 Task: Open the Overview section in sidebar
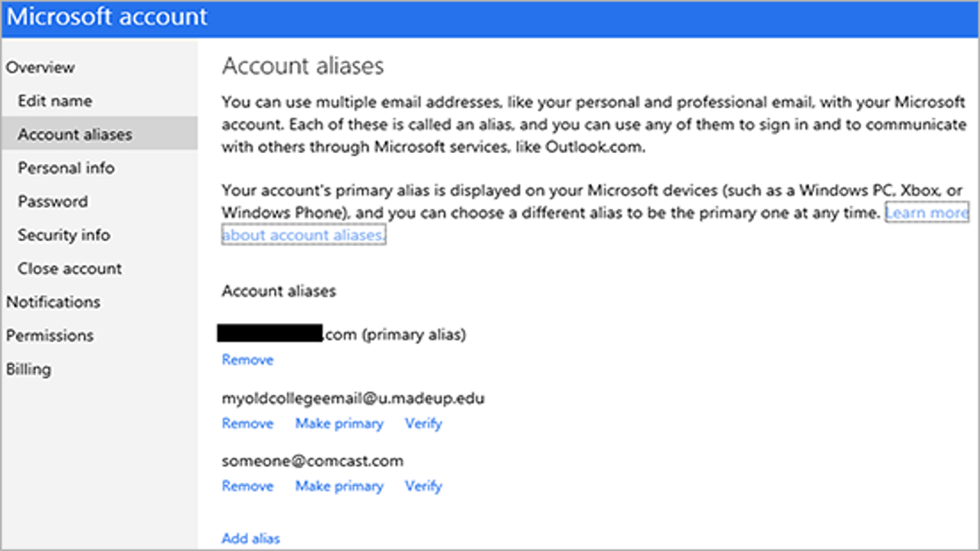tap(41, 67)
